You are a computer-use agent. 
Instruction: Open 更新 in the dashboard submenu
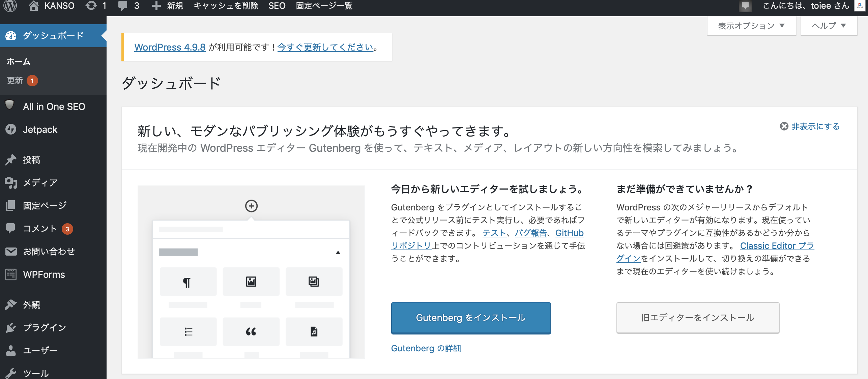click(15, 81)
